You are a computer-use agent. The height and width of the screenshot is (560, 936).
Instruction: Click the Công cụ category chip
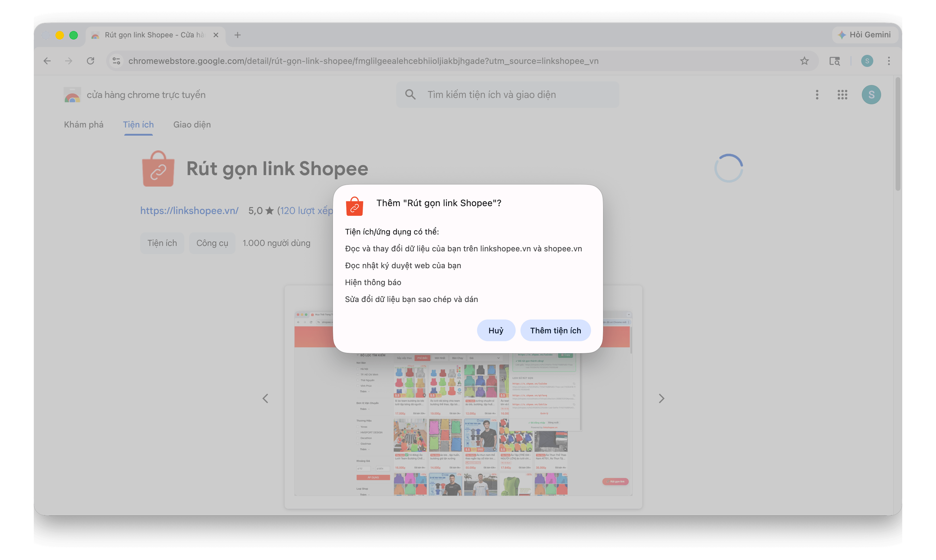tap(212, 243)
